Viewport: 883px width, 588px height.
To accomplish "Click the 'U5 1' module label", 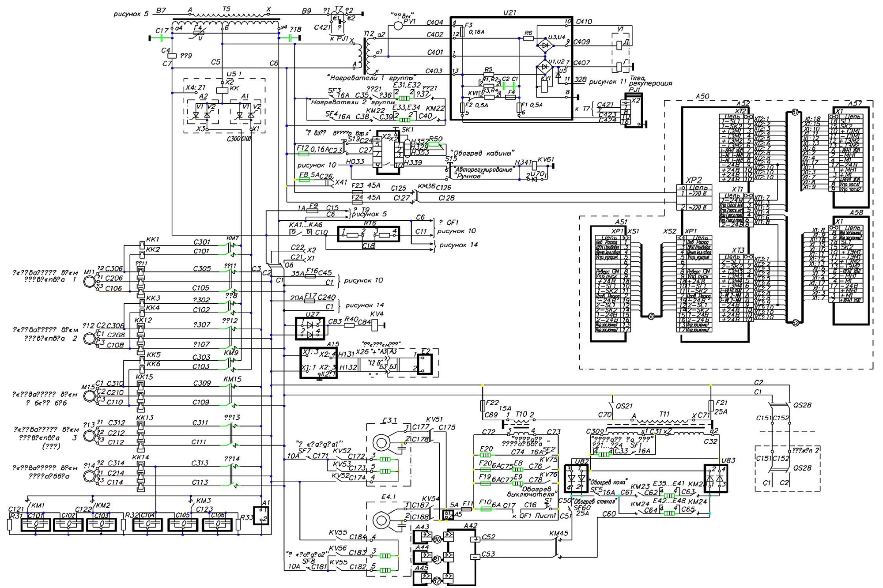I will (x=234, y=74).
